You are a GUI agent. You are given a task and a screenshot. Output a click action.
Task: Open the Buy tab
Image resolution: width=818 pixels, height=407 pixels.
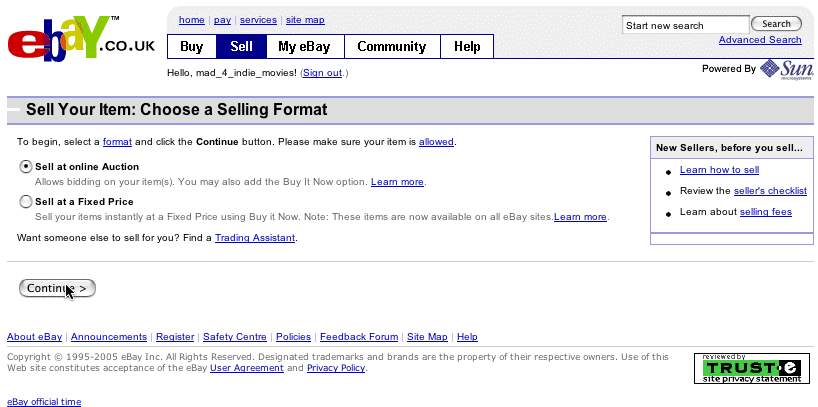coord(191,47)
